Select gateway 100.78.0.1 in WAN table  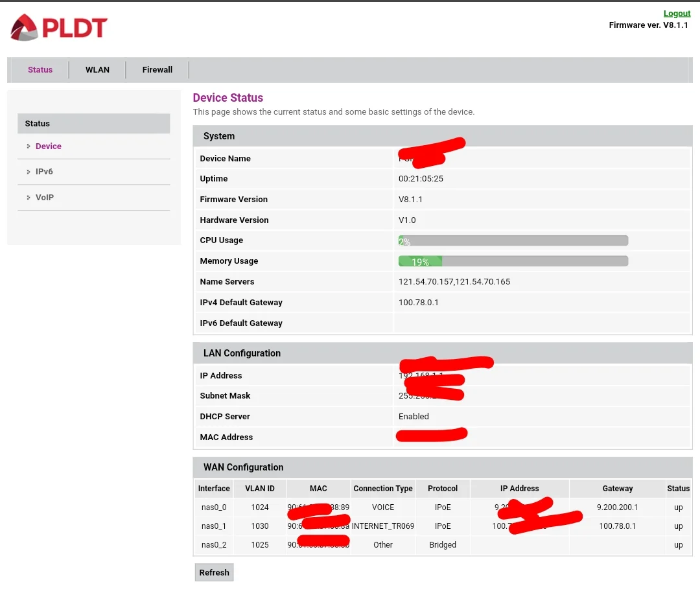618,526
